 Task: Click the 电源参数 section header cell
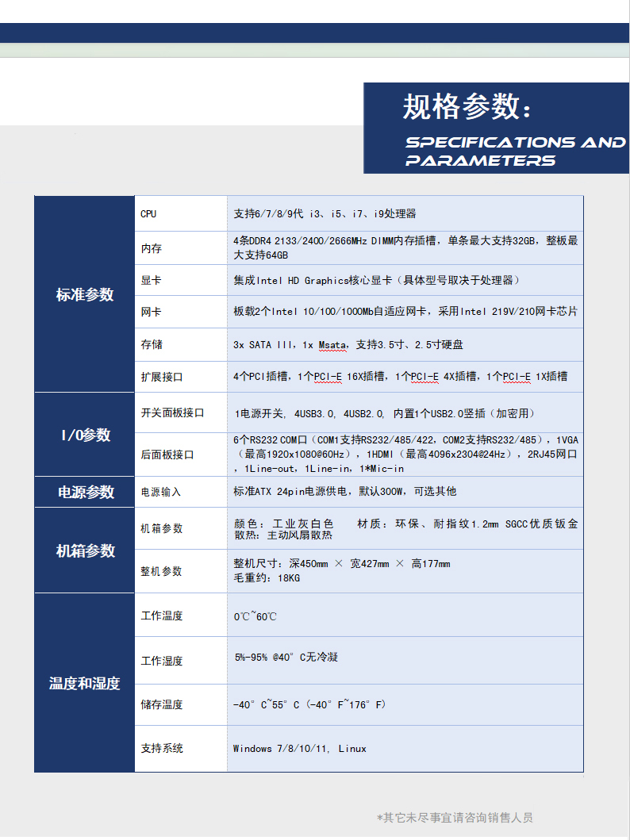85,492
